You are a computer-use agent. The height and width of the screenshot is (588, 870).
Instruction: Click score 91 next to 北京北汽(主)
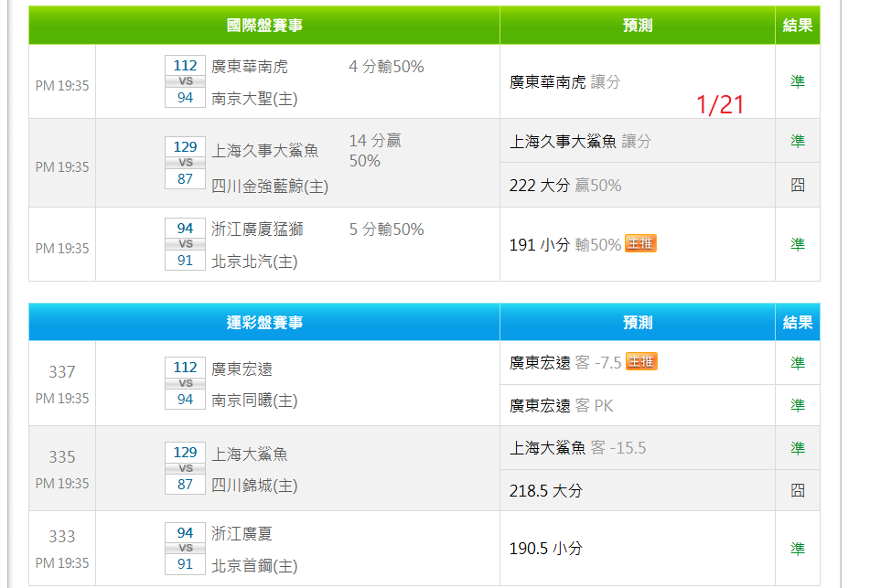[x=186, y=260]
